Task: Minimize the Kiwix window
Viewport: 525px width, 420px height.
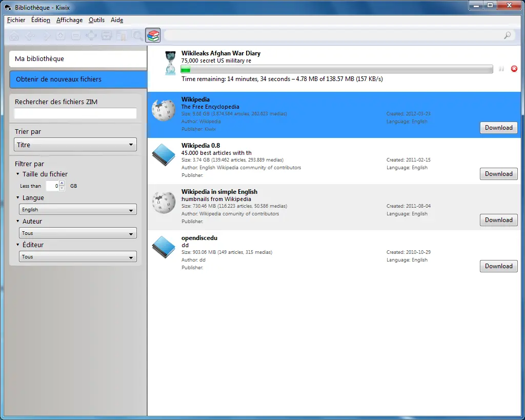Action: pos(476,5)
